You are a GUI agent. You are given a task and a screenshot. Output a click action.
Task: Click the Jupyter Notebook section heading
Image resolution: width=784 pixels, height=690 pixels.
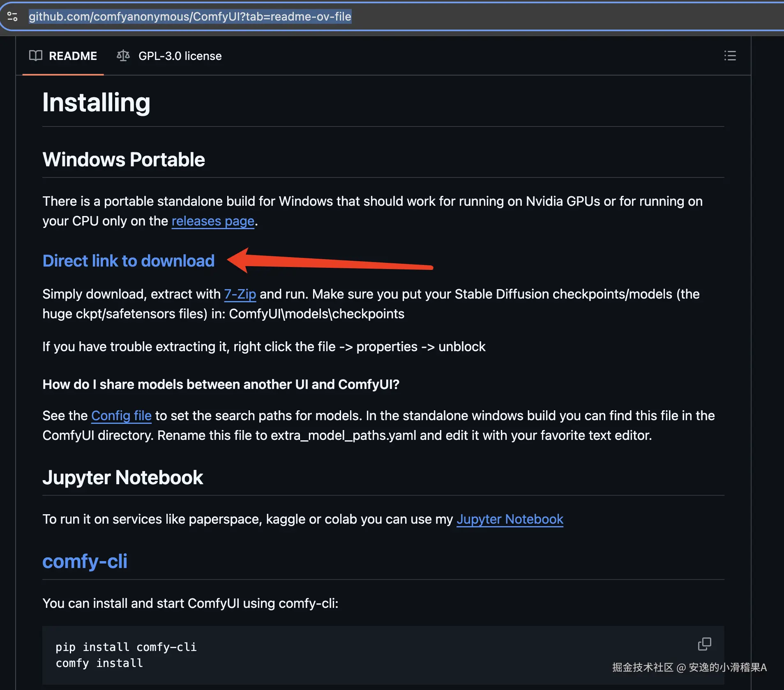point(123,478)
